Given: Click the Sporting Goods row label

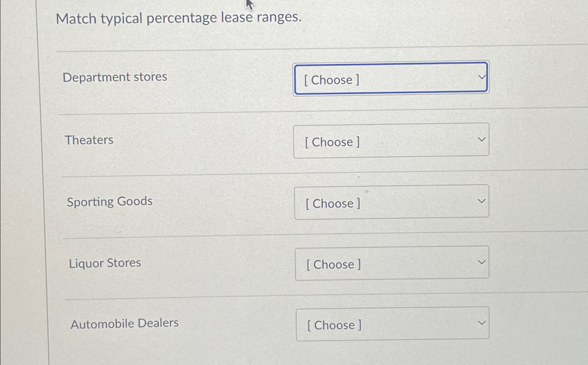Looking at the screenshot, I should (x=109, y=201).
